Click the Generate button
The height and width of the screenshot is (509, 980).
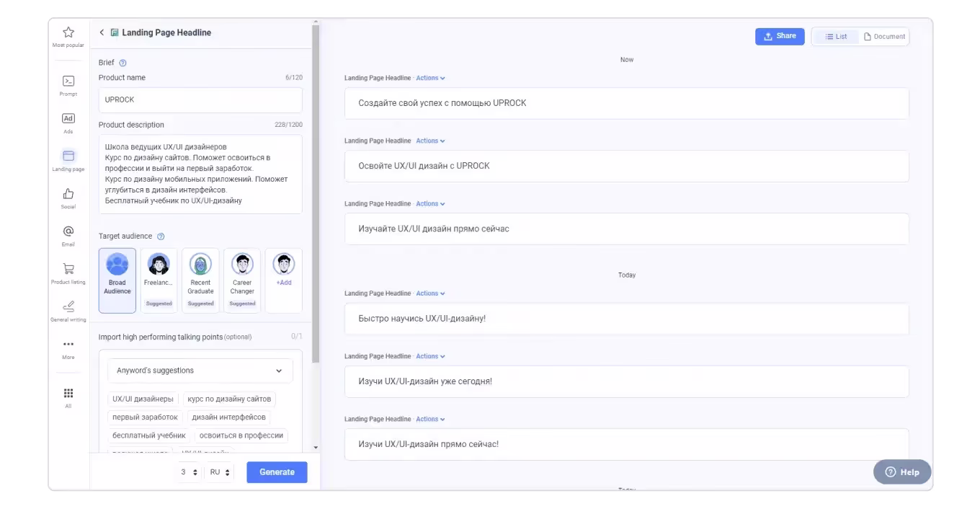[277, 472]
